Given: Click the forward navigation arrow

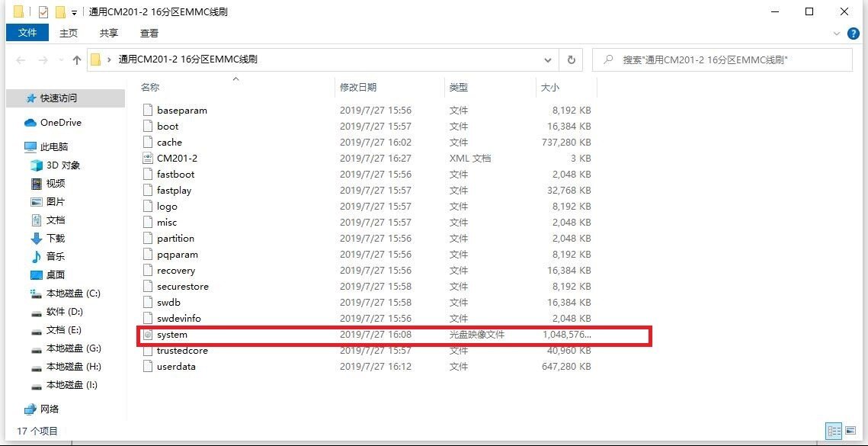Looking at the screenshot, I should point(43,59).
